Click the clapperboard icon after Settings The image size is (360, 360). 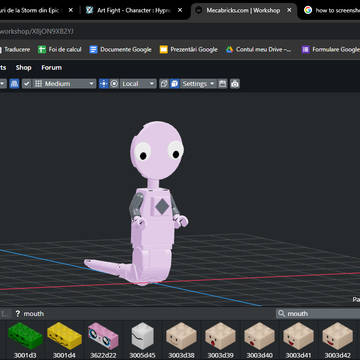[223, 84]
